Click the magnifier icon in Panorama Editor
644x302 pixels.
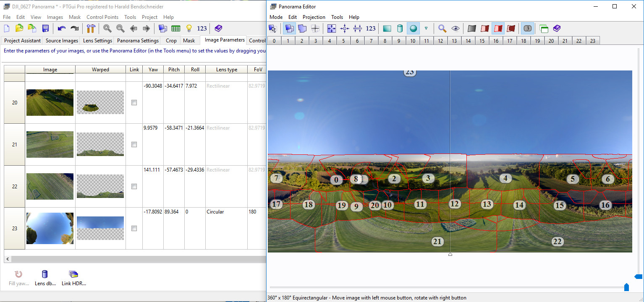pyautogui.click(x=442, y=29)
